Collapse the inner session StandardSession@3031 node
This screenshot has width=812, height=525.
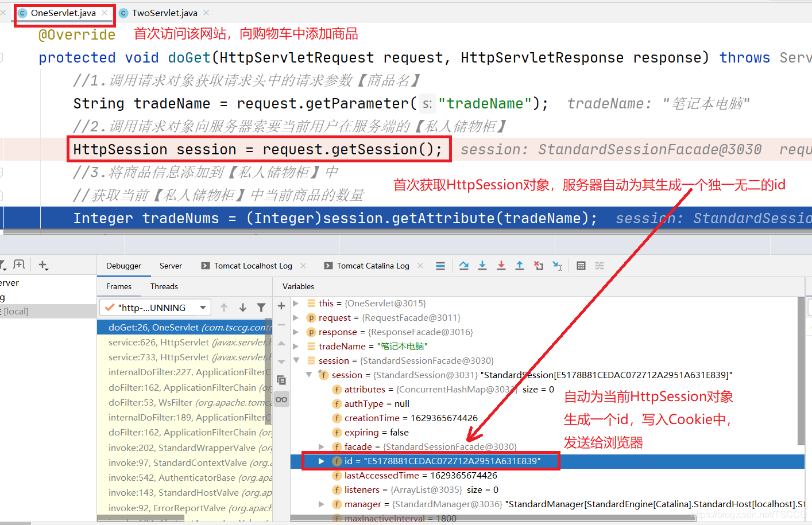click(309, 375)
